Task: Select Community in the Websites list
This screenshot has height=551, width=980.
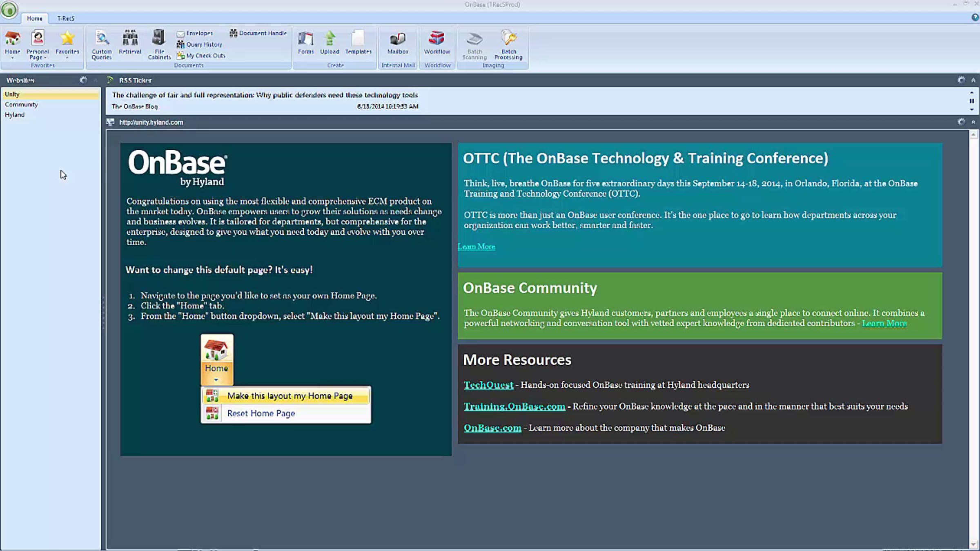Action: [x=51, y=104]
